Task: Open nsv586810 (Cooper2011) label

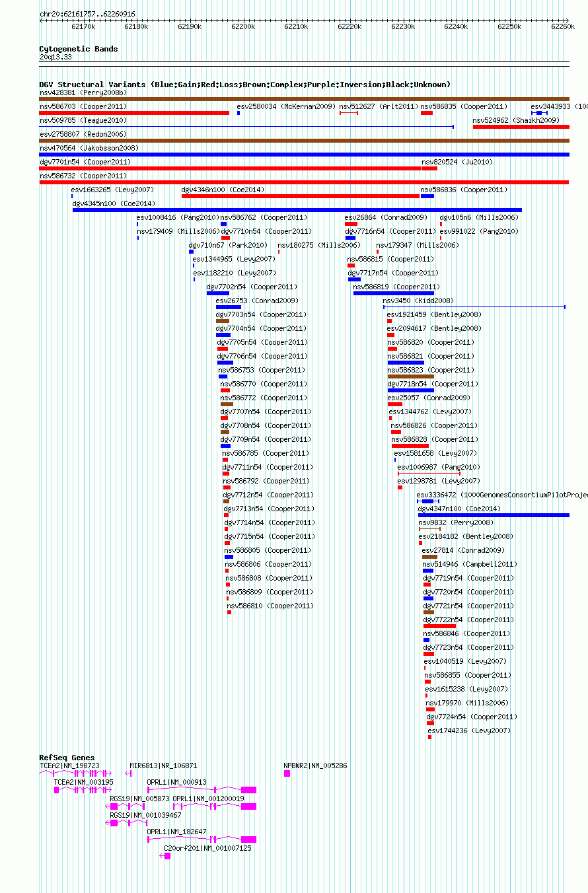Action: click(270, 606)
